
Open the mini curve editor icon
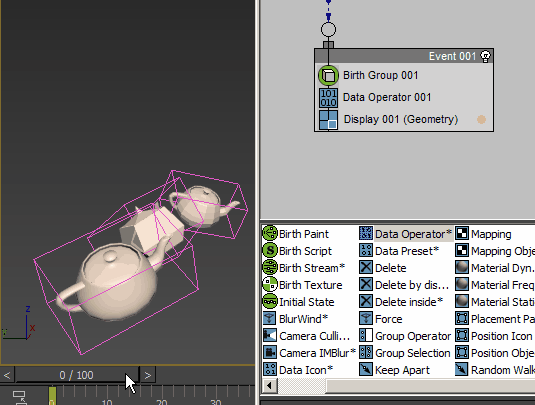coord(19,397)
